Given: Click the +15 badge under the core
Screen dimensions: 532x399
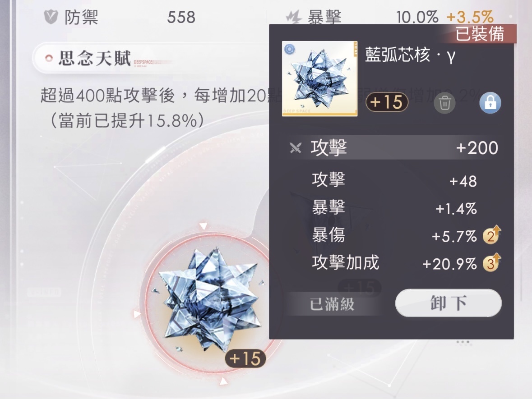Looking at the screenshot, I should [x=245, y=358].
